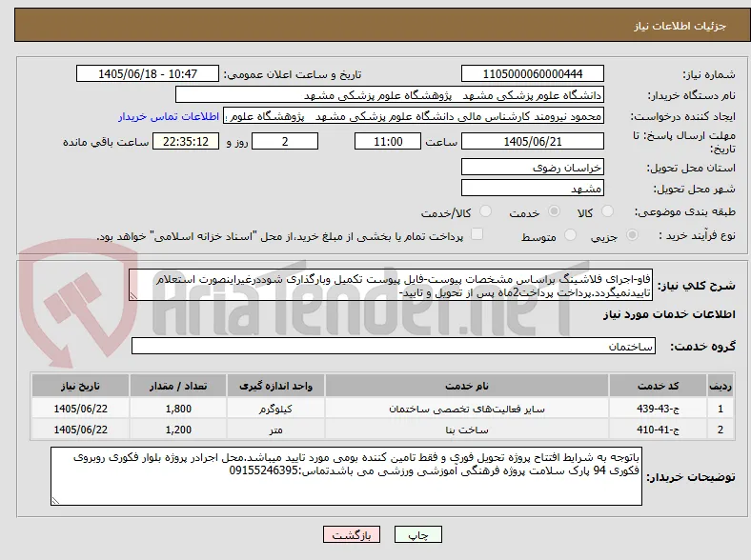Click the طبقه بندی موضوعی label
Viewport: 751px width, 560px height.
click(x=685, y=211)
